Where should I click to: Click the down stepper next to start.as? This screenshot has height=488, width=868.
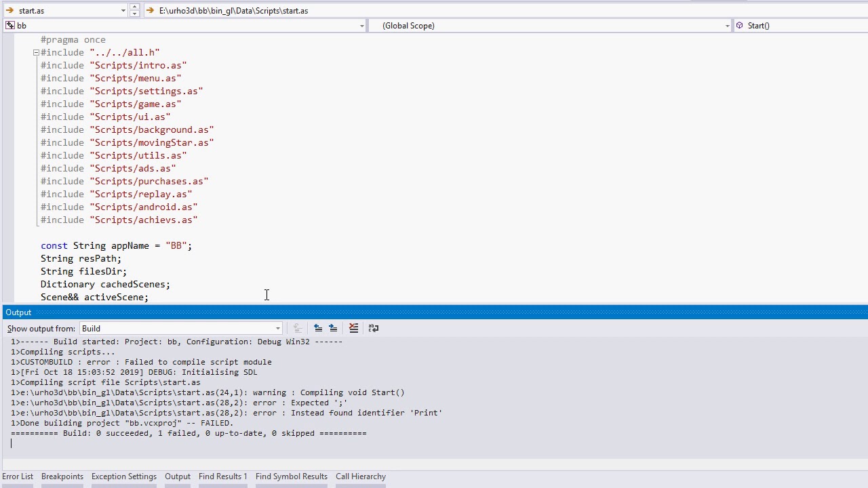click(134, 14)
